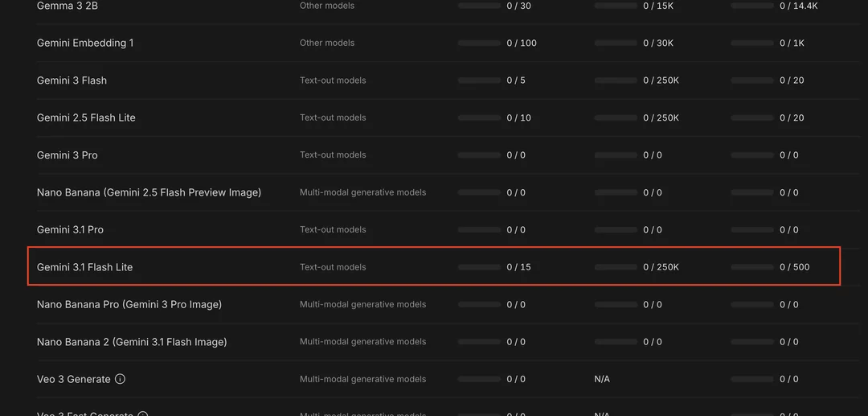The width and height of the screenshot is (868, 416).
Task: Click the usage bar next to 0 / 14.4K
Action: tap(752, 6)
